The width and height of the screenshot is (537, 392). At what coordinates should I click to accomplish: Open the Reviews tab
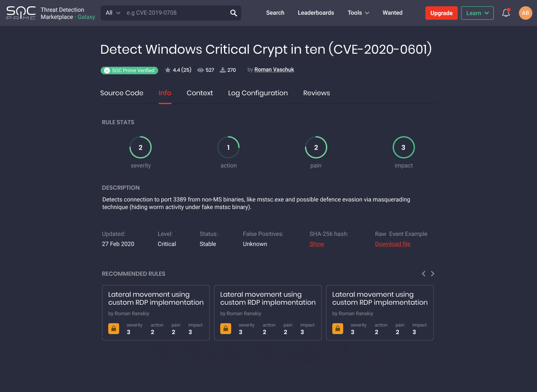click(x=316, y=93)
